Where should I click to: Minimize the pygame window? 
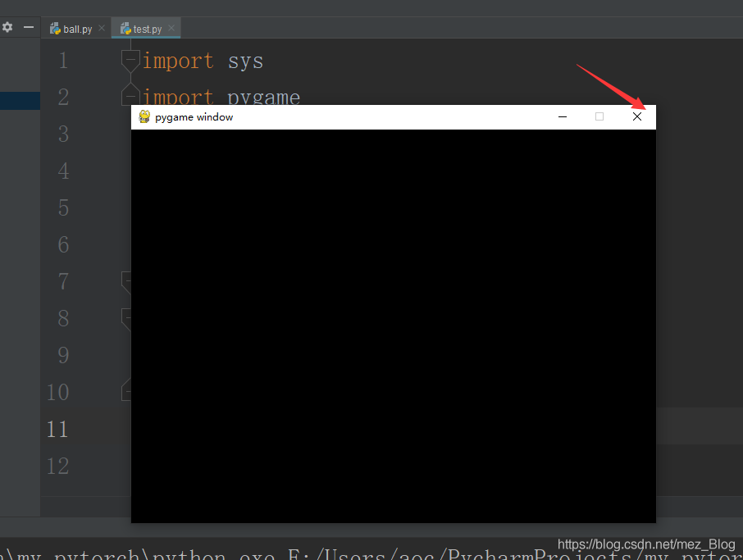[x=563, y=116]
